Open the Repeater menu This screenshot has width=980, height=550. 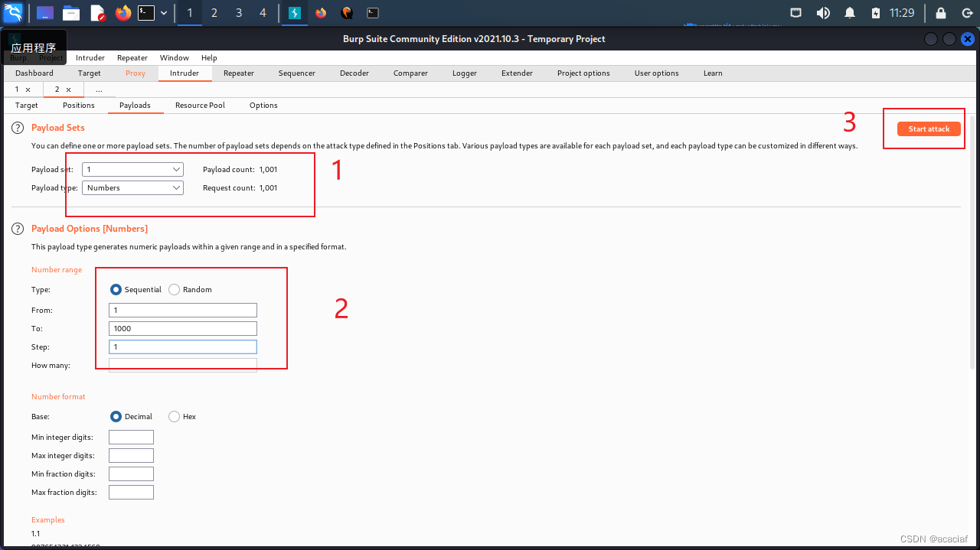pos(132,57)
